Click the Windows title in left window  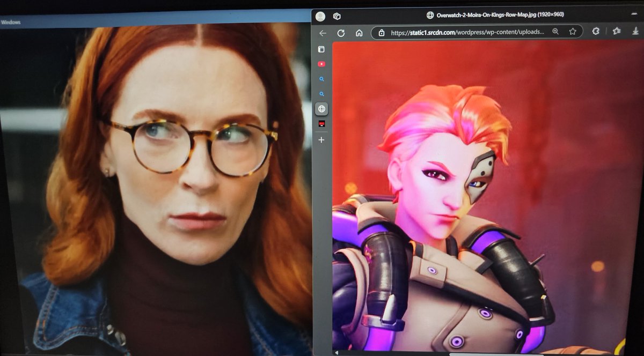click(x=11, y=22)
